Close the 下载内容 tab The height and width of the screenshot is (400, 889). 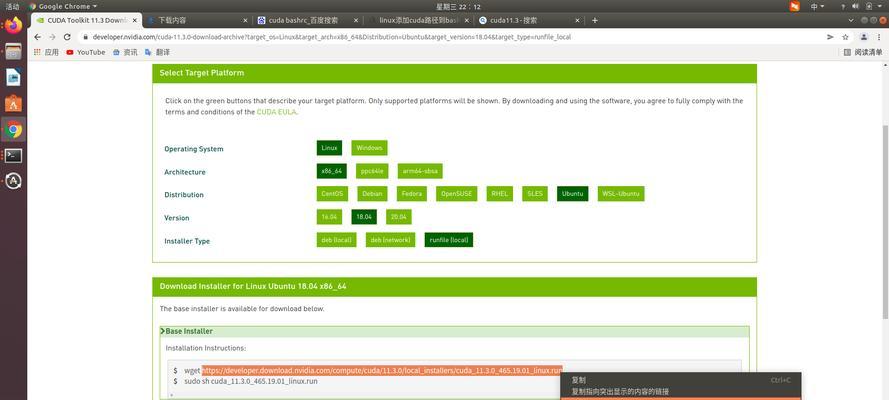pos(245,20)
